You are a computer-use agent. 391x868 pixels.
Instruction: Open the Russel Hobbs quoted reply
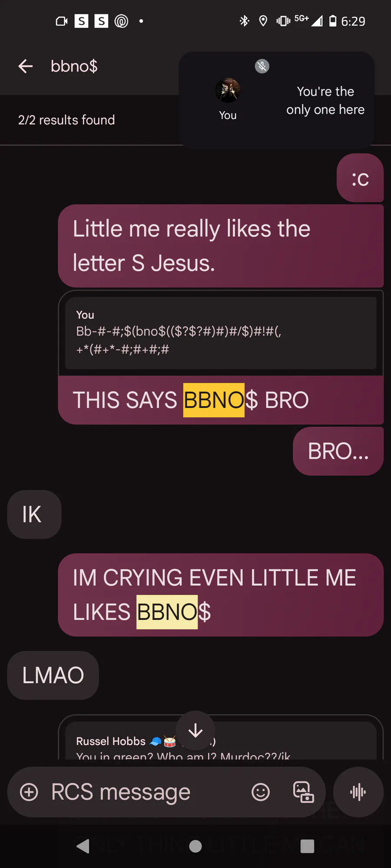(x=221, y=740)
